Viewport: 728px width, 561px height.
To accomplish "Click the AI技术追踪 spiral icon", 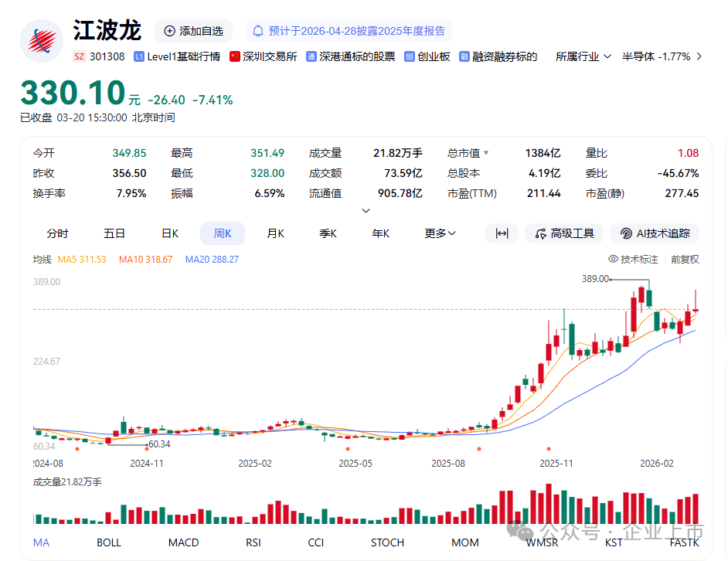I will pos(626,233).
